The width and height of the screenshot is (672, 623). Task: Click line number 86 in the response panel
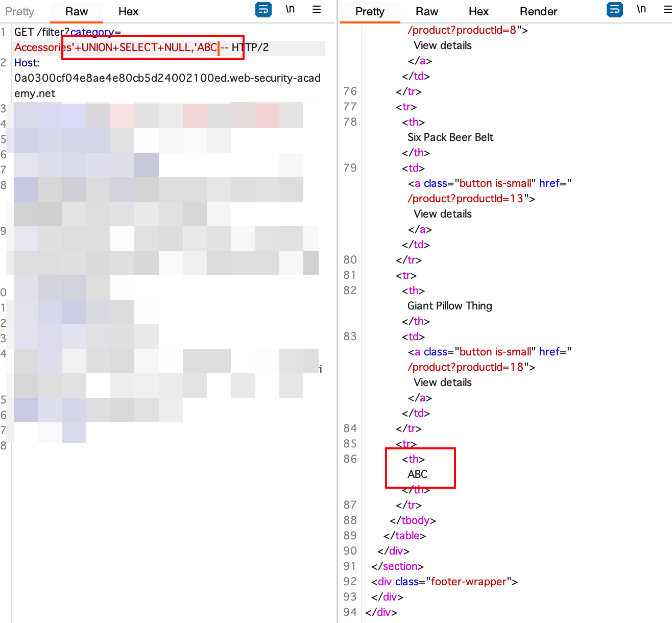tap(350, 459)
